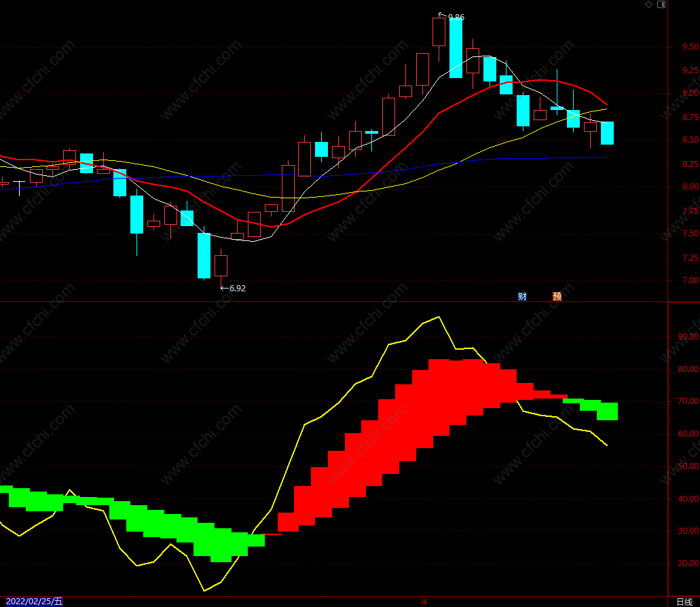Click the 8.00 price axis label
The image size is (700, 607).
pyautogui.click(x=690, y=187)
